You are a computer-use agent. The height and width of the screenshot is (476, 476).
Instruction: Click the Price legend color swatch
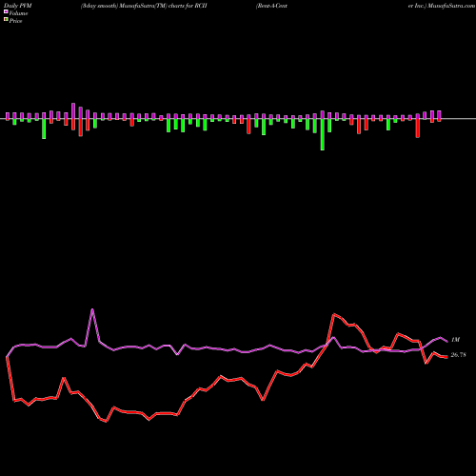click(x=6, y=20)
